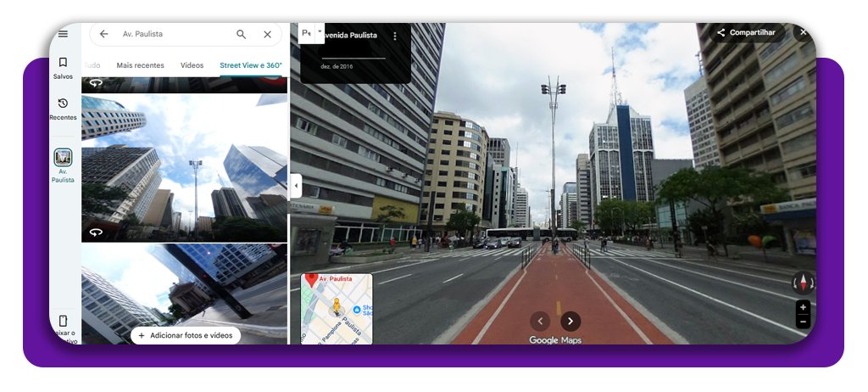Viewport: 868px width, 392px height.
Task: Click the compass control
Action: (x=804, y=283)
